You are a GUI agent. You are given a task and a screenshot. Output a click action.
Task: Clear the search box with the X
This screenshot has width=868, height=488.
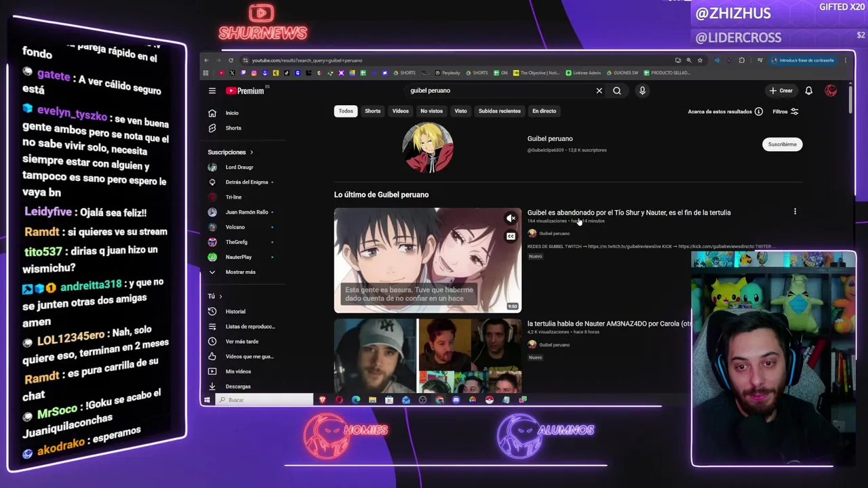click(599, 91)
